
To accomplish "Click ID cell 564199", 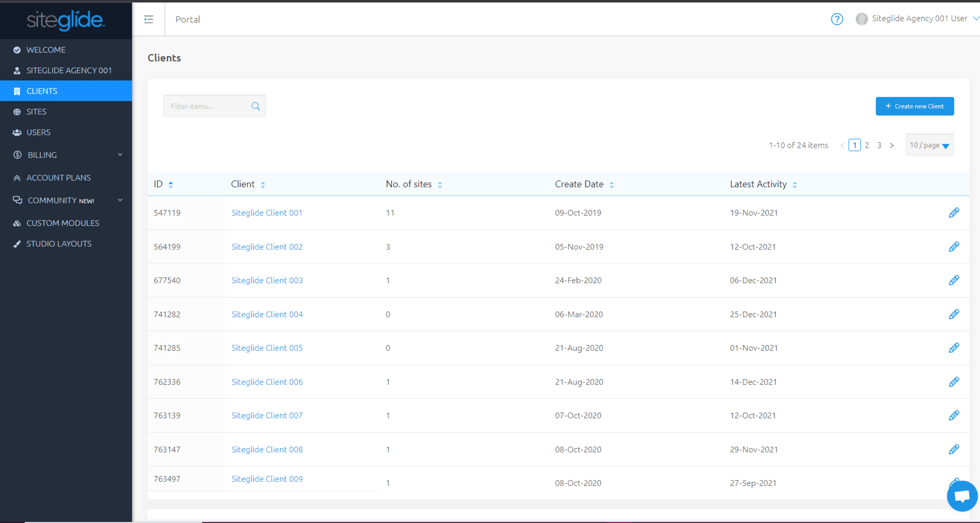I will (167, 247).
